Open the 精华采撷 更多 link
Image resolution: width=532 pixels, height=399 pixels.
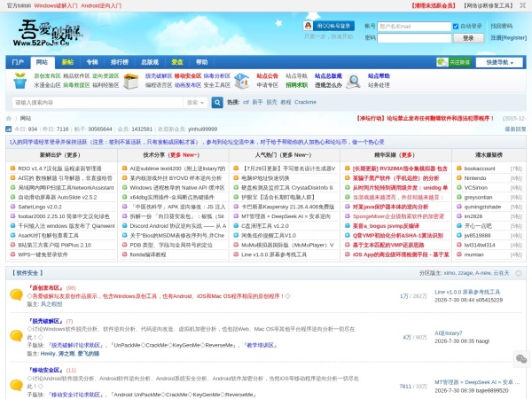tap(408, 155)
